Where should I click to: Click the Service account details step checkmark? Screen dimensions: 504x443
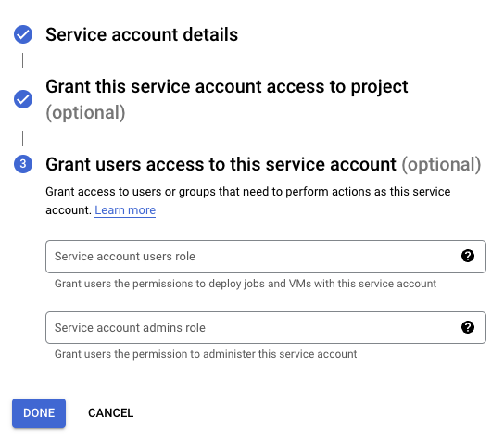tap(23, 34)
